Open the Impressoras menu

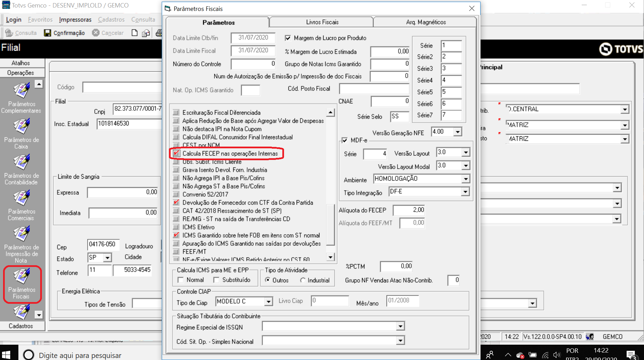(x=75, y=20)
